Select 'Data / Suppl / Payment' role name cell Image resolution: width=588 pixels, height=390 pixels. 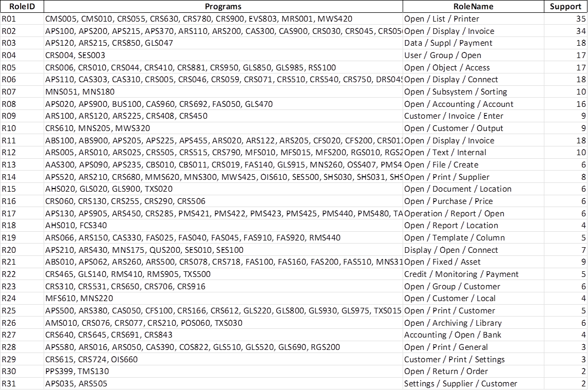(448, 43)
